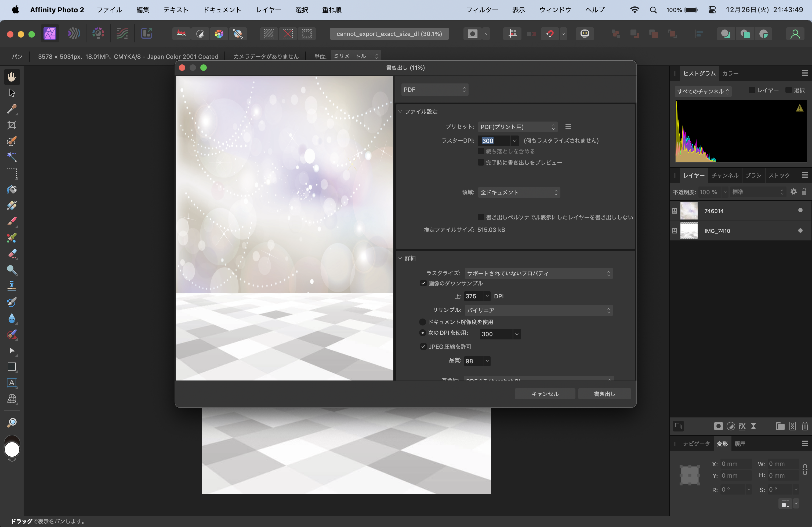Select the Clone Stamp tool
The height and width of the screenshot is (527, 812).
pyautogui.click(x=12, y=286)
